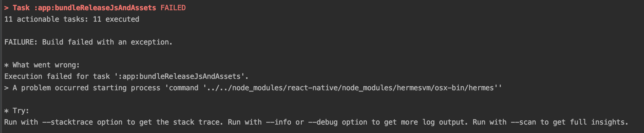The width and height of the screenshot is (644, 133).
Task: Click the 'FAILURE:' label
Action: [21, 42]
